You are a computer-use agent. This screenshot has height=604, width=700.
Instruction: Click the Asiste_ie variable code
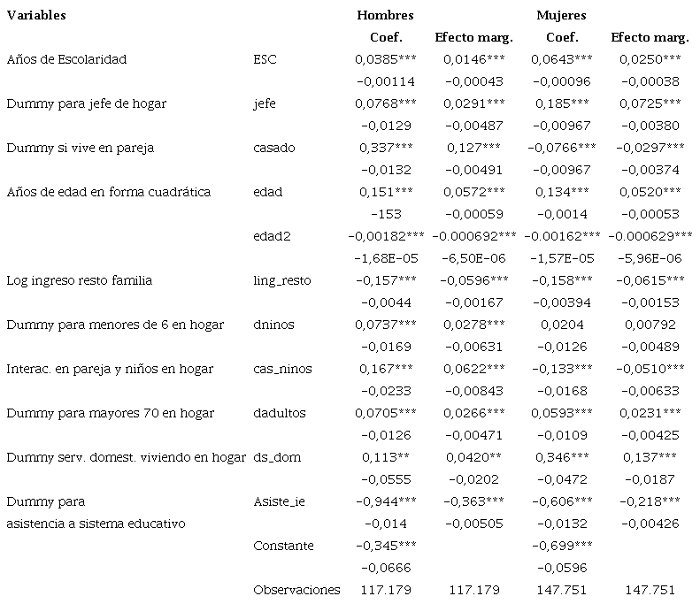pyautogui.click(x=278, y=501)
